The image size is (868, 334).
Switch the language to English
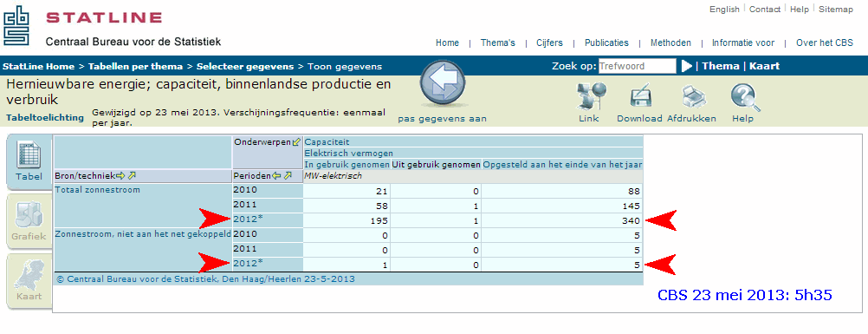(724, 10)
